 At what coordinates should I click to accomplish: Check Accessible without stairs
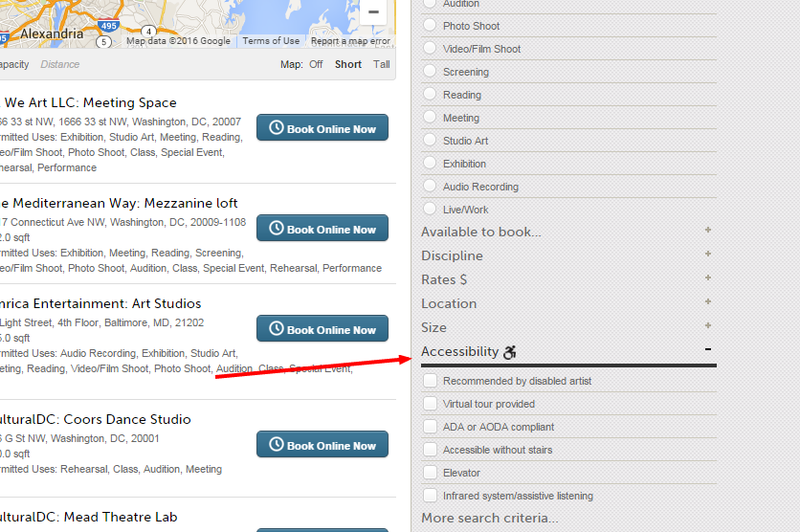[430, 450]
